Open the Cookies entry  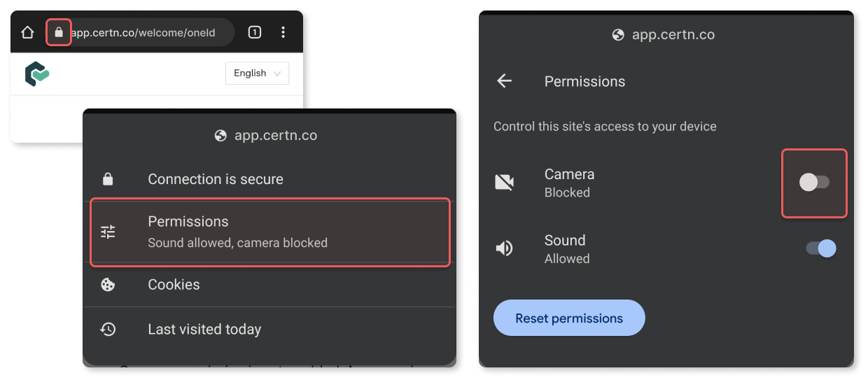pyautogui.click(x=269, y=285)
